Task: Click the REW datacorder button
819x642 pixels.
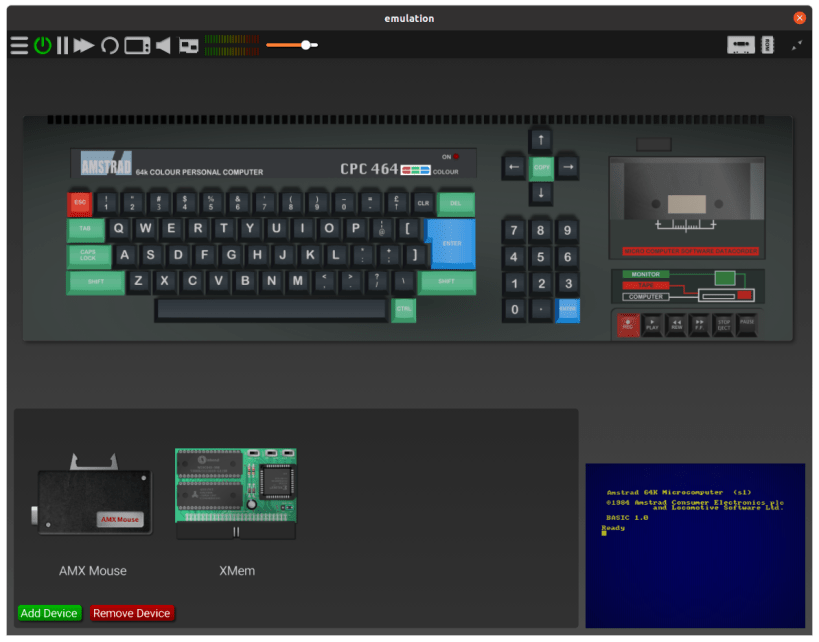Action: (x=676, y=325)
